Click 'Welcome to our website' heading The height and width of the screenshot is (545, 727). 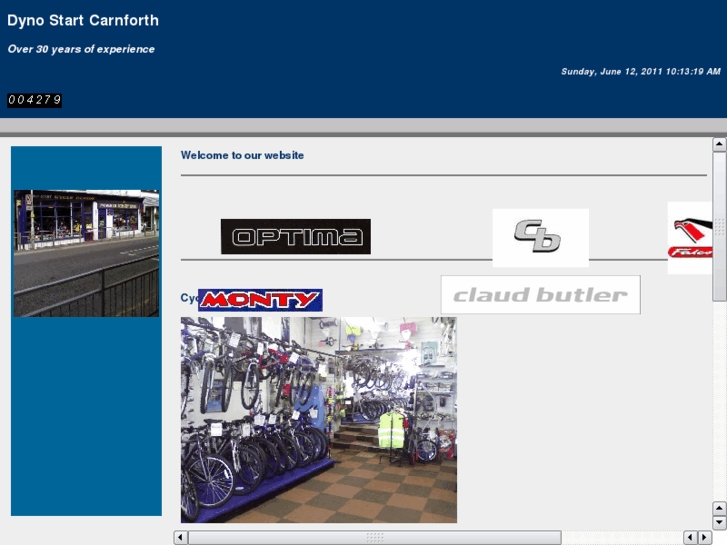pos(242,155)
